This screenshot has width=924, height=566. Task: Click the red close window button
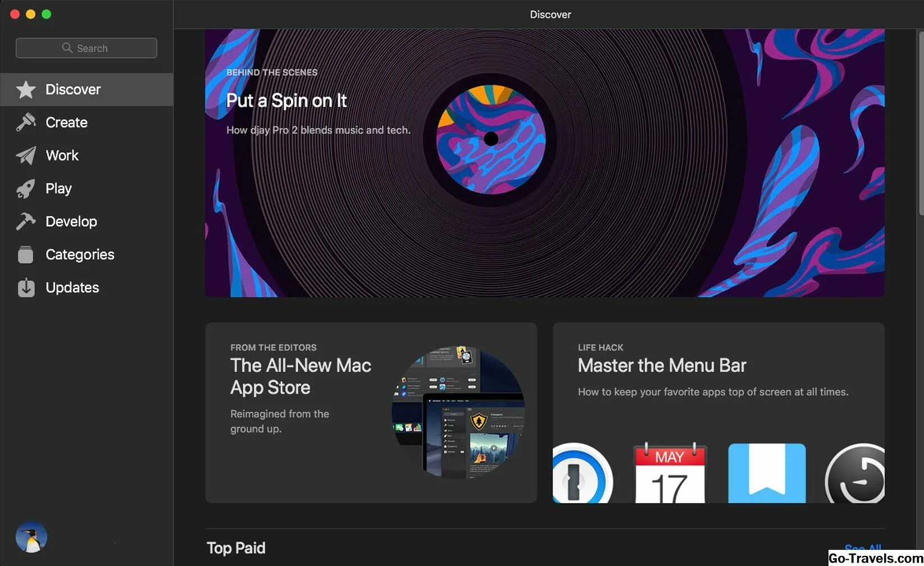pyautogui.click(x=15, y=14)
